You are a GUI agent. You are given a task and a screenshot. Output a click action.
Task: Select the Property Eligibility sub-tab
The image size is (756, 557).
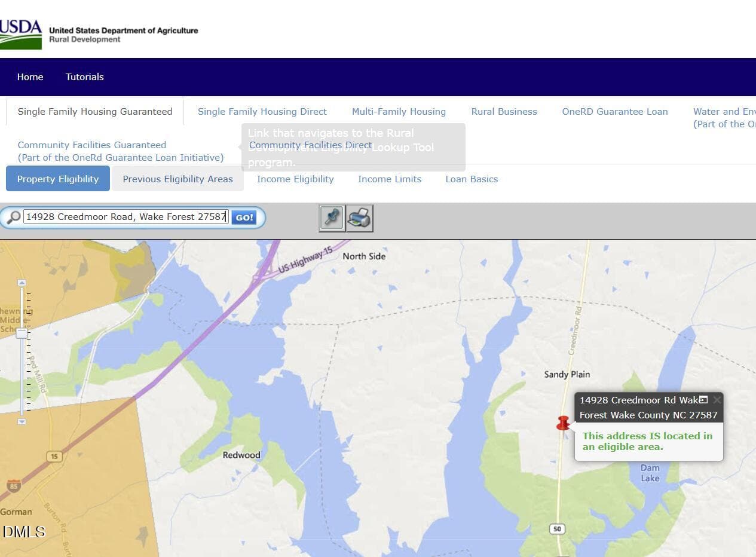tap(58, 179)
